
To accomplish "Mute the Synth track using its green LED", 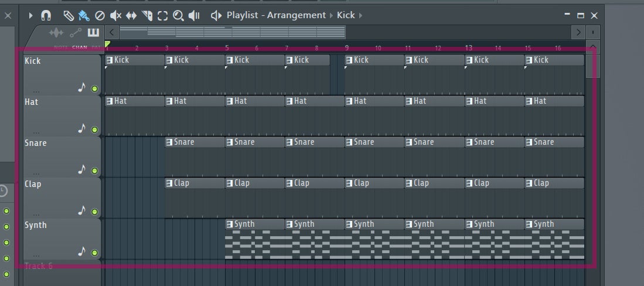I will pos(94,253).
